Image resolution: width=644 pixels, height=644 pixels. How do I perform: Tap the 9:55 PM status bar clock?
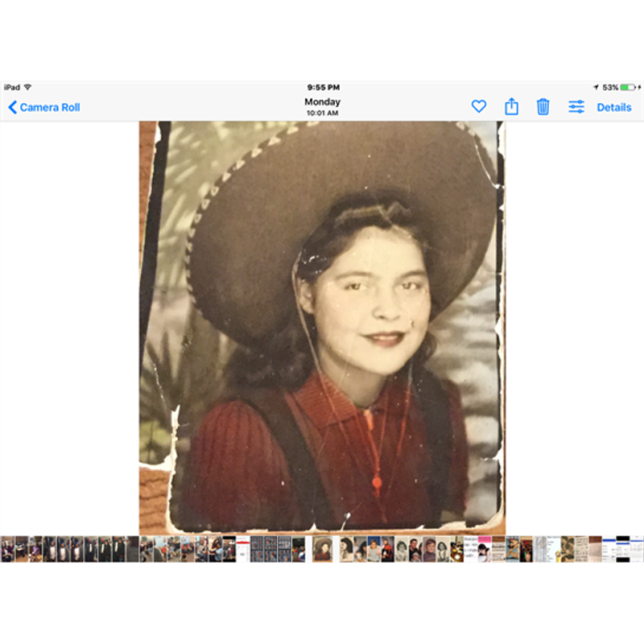coord(323,87)
